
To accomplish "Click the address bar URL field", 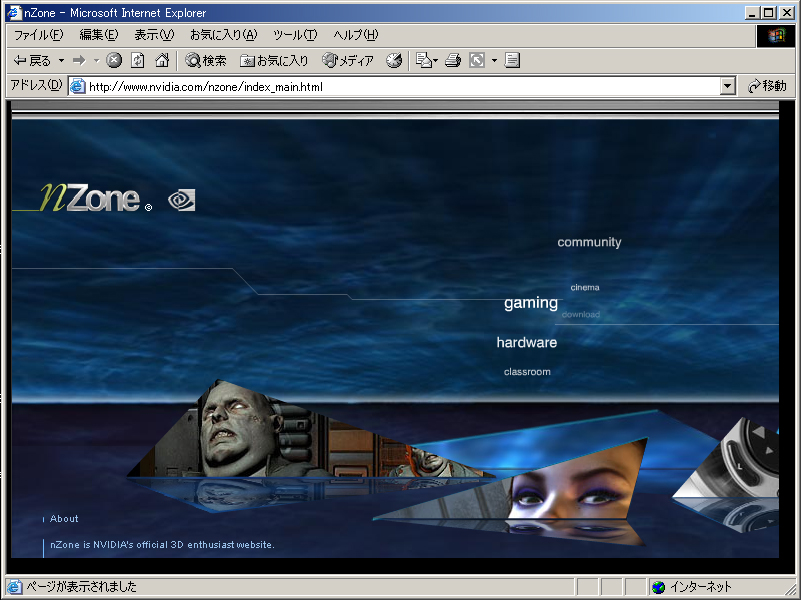I will [x=400, y=87].
